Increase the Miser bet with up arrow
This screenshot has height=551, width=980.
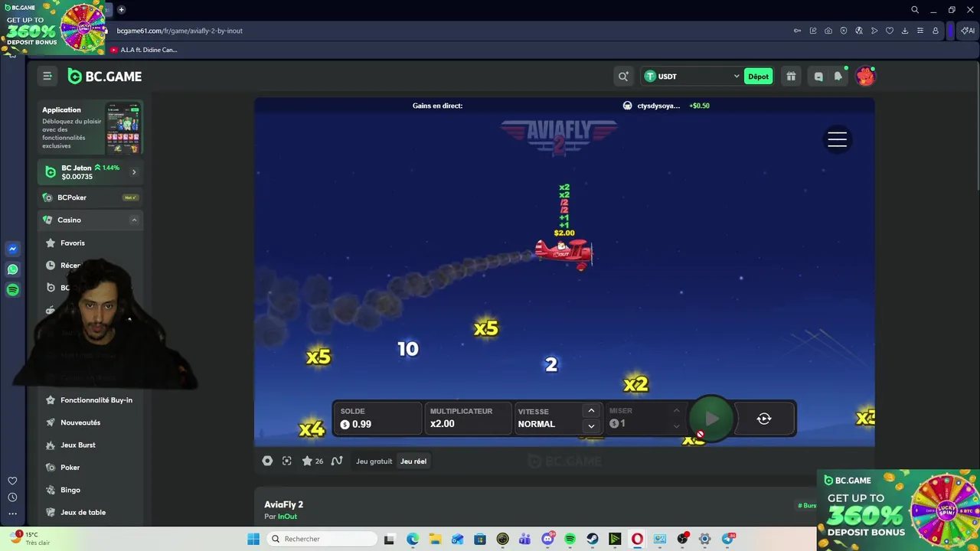(676, 411)
